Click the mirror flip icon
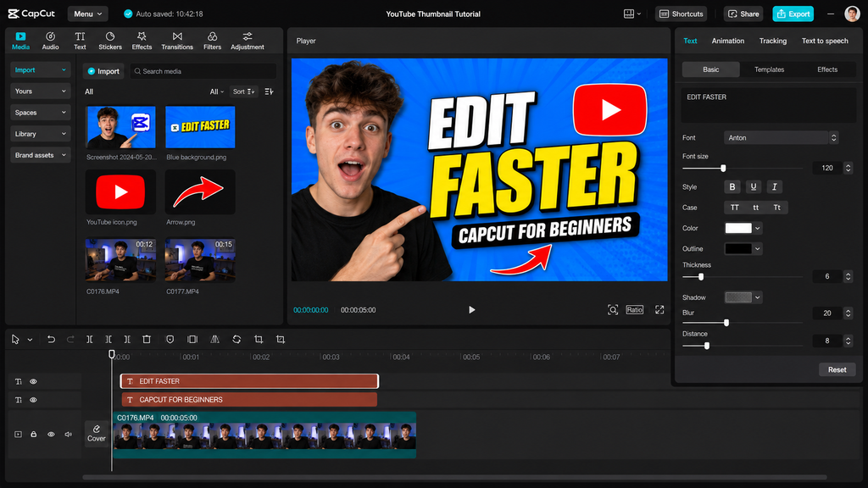The height and width of the screenshot is (488, 868). click(x=214, y=339)
